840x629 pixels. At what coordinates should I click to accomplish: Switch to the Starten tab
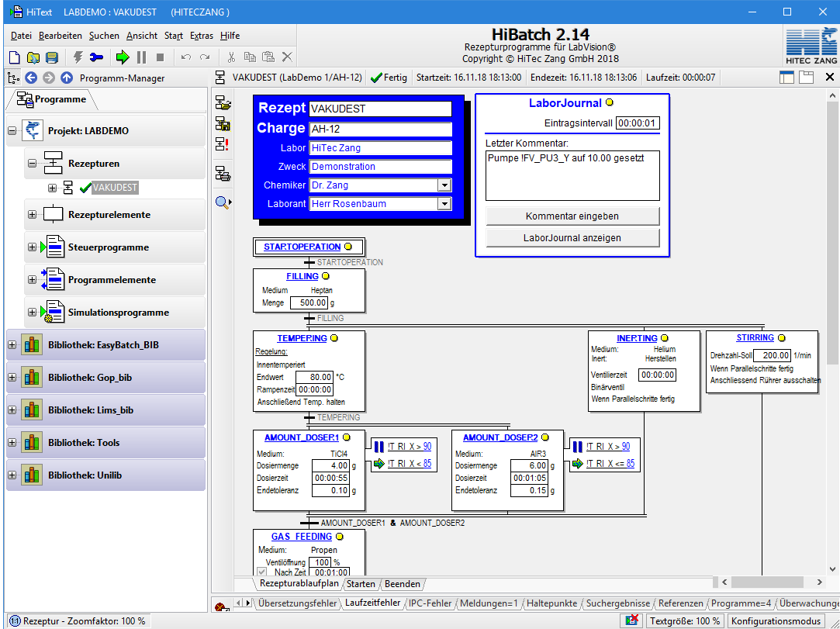pyautogui.click(x=361, y=583)
